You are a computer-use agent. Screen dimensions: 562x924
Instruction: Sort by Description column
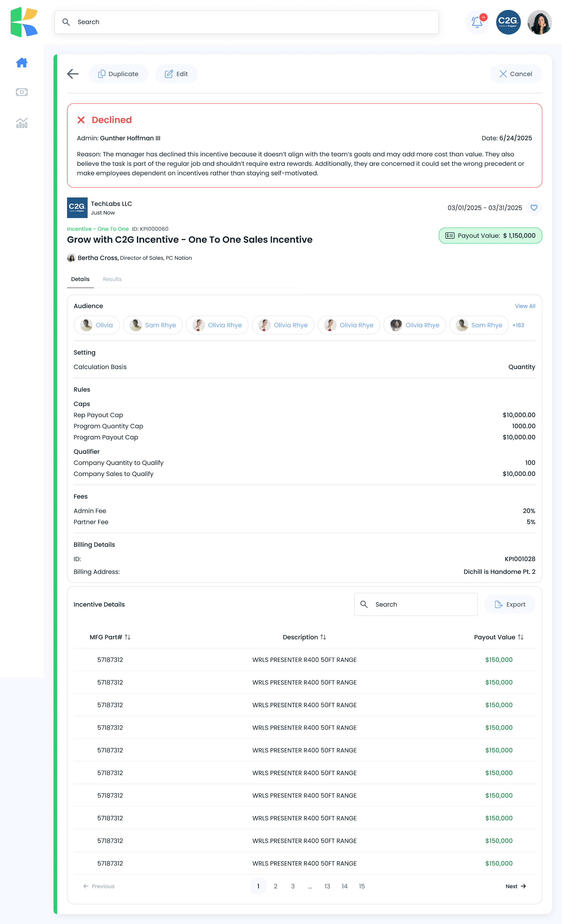point(304,637)
